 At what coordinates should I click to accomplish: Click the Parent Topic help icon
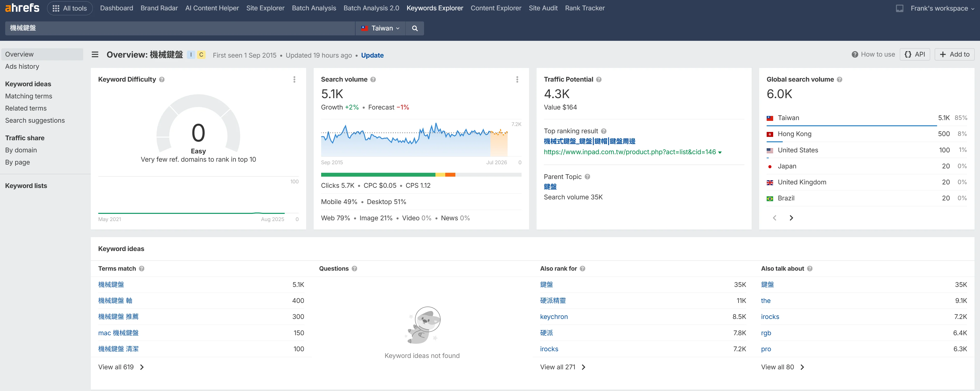(x=587, y=177)
